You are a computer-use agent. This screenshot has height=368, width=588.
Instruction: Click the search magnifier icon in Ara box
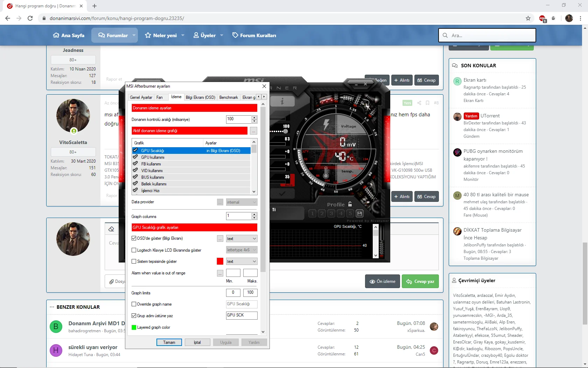(445, 35)
